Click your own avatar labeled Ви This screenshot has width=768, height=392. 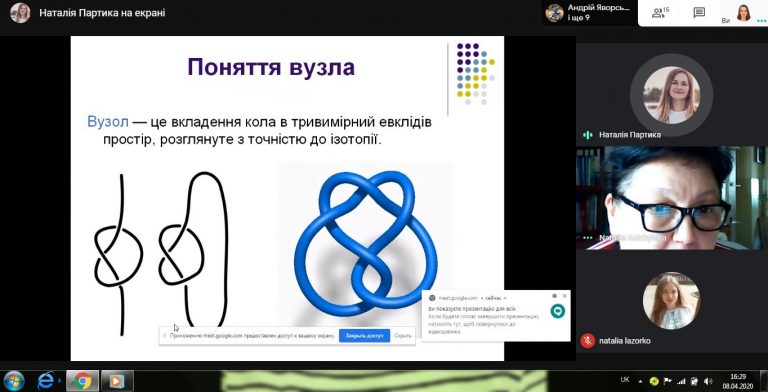[744, 13]
